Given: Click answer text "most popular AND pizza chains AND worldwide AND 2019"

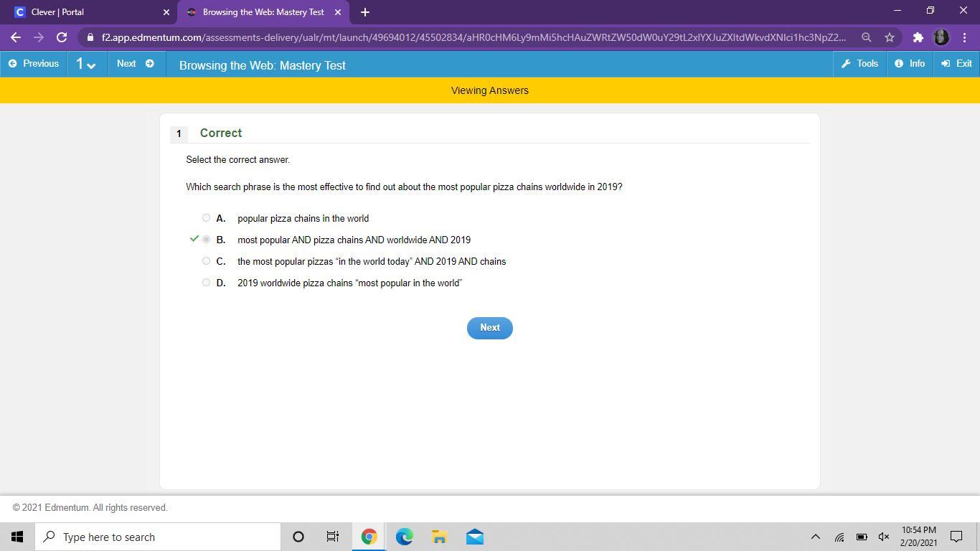Looking at the screenshot, I should (x=354, y=240).
